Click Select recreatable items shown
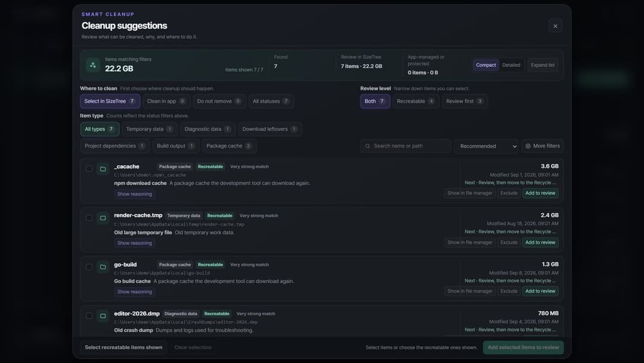644x363 pixels. click(x=123, y=347)
